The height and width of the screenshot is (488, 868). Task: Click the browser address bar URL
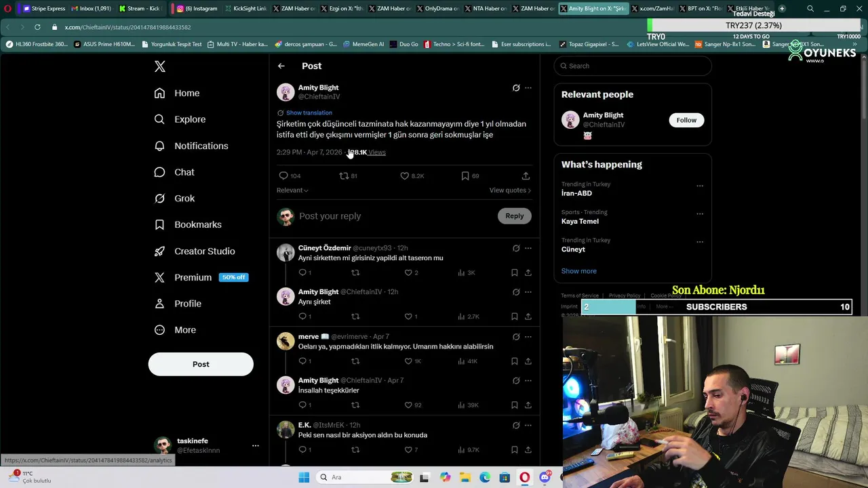tap(127, 27)
